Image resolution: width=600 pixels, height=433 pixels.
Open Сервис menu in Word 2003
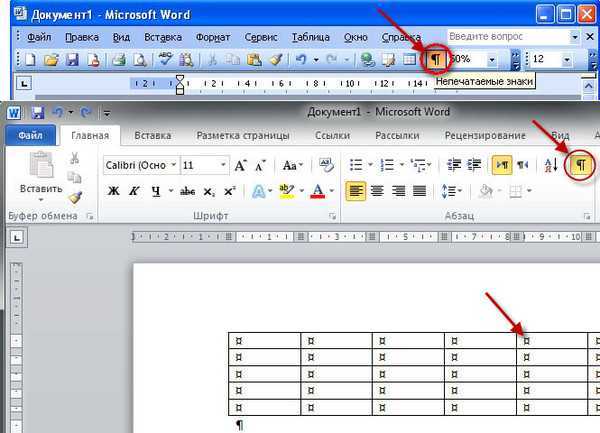pos(261,37)
